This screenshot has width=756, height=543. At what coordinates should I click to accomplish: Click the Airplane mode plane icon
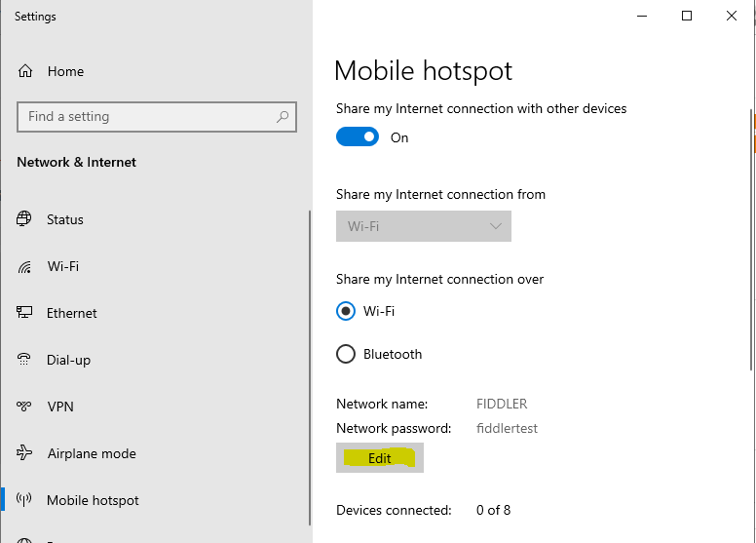(x=24, y=452)
